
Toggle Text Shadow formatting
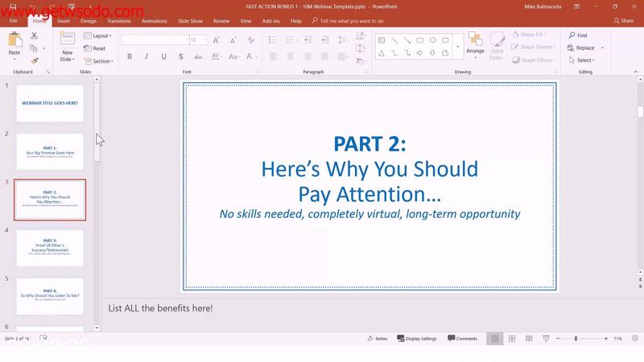[x=180, y=56]
